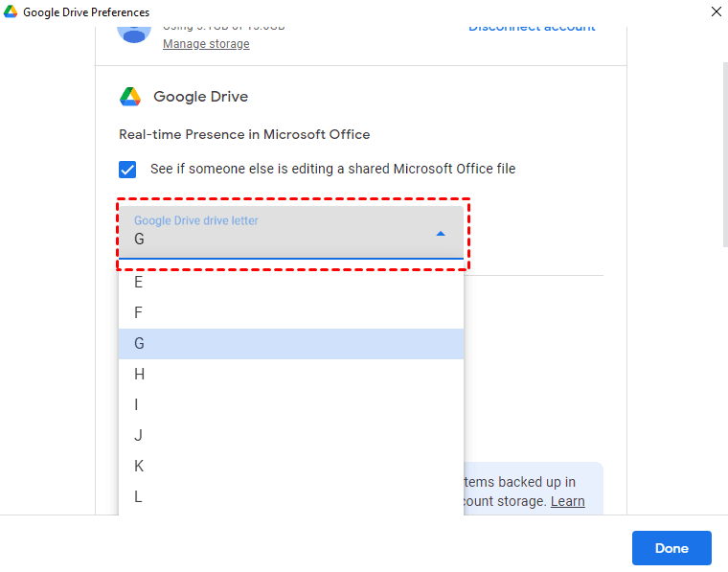Close the Google Drive Preferences window
Screen dimensions: 728x572
pos(716,11)
